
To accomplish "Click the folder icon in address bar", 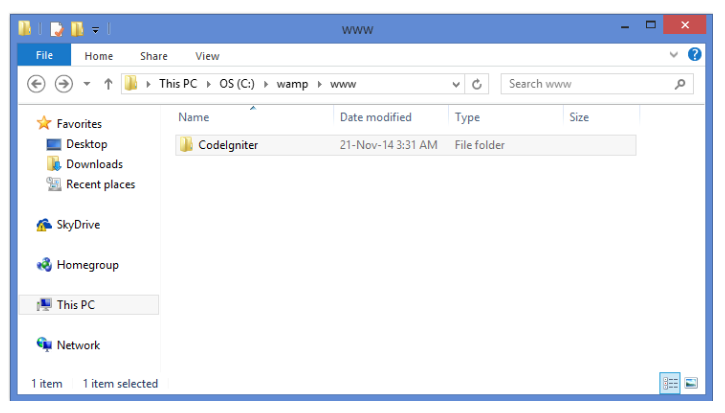I will pos(131,84).
